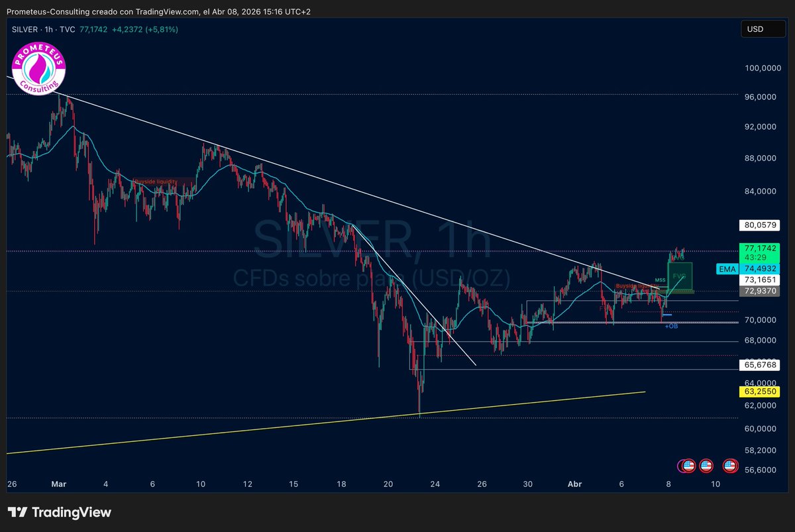Click the Prometeus Consulting logo badge
The image size is (795, 532).
(39, 70)
